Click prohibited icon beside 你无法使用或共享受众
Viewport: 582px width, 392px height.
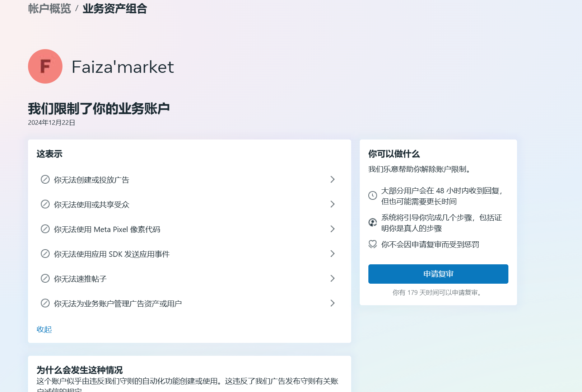coord(45,204)
